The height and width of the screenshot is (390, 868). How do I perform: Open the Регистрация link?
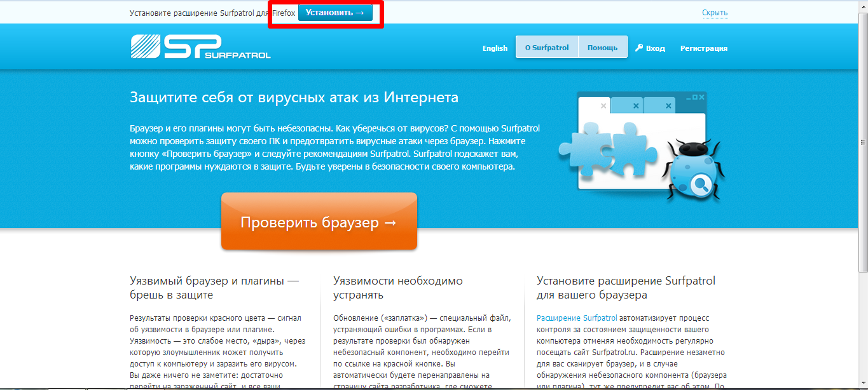(704, 48)
